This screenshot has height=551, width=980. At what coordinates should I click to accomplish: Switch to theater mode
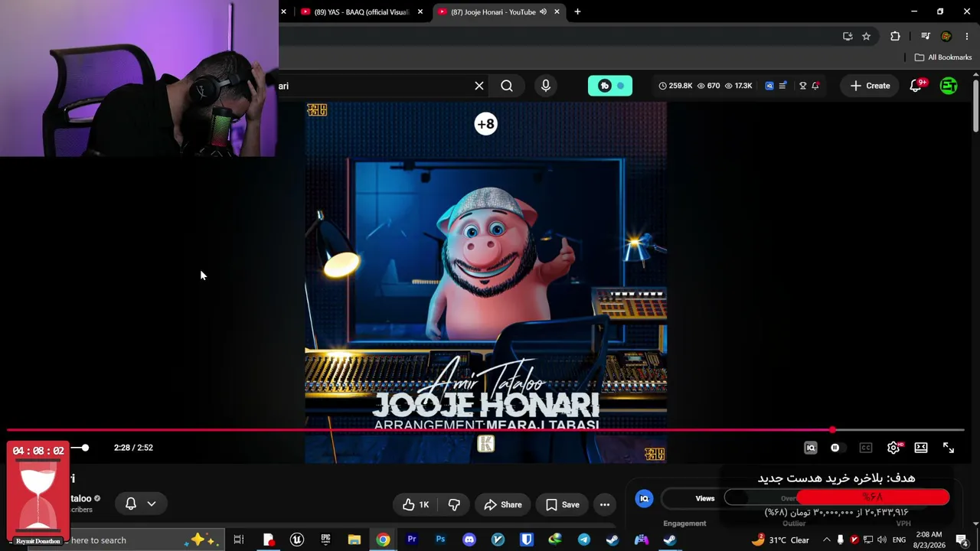[x=921, y=448]
